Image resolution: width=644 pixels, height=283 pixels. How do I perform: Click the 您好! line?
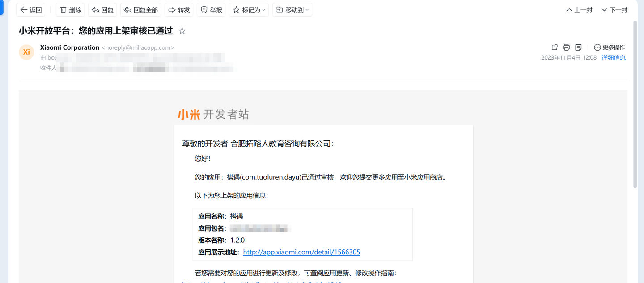coord(203,159)
